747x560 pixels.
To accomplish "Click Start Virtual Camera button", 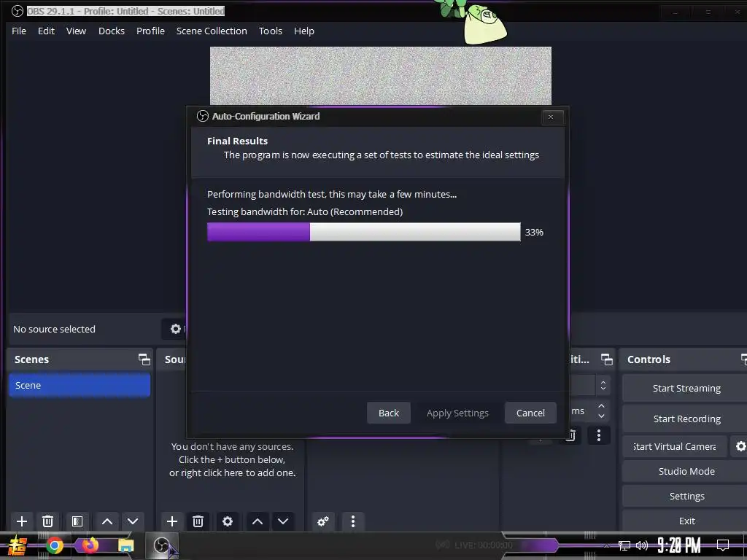I will (675, 446).
